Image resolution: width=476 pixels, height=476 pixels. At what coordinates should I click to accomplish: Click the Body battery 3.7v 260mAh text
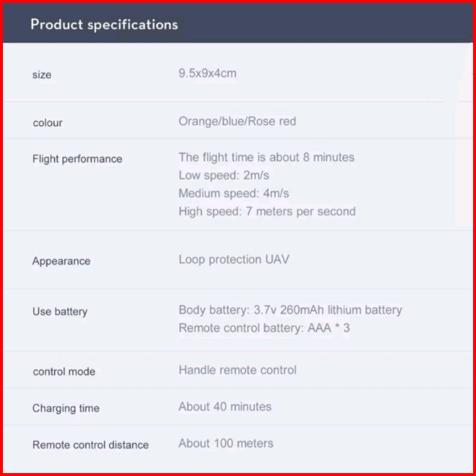coord(290,310)
